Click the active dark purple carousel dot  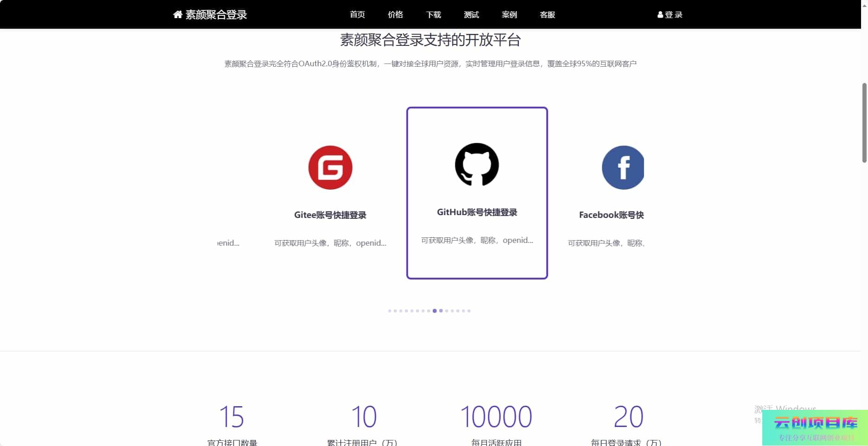[x=434, y=311]
